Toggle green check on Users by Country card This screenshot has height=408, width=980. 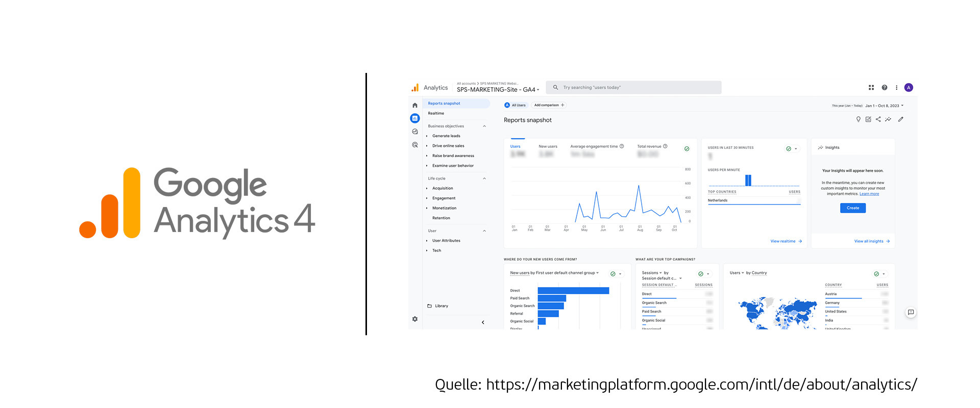point(876,274)
